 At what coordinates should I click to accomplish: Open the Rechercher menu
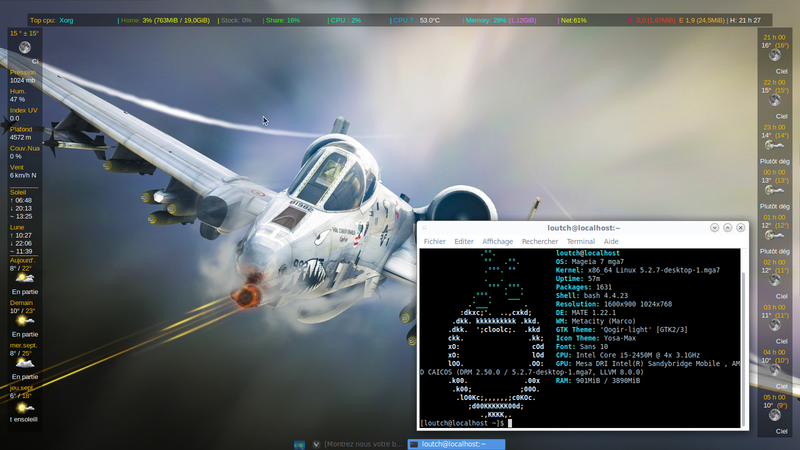pos(539,241)
